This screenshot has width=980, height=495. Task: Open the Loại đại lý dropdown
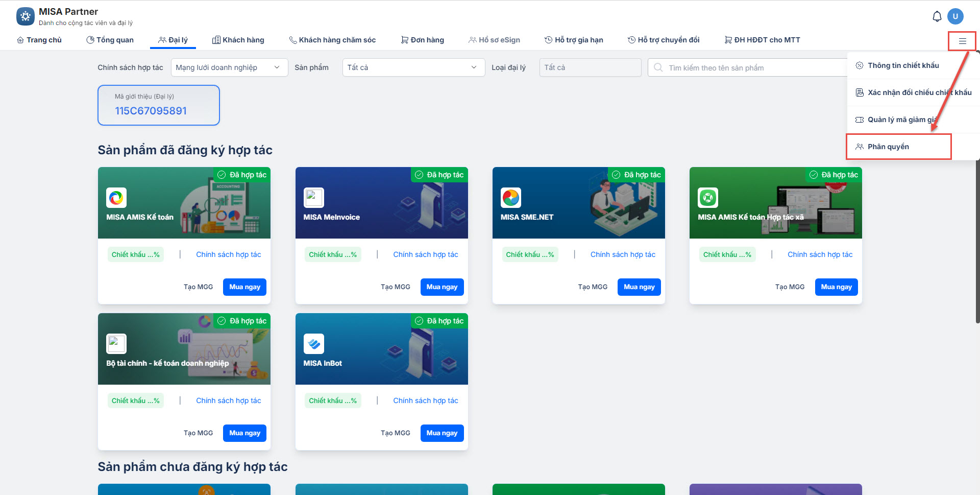(590, 67)
